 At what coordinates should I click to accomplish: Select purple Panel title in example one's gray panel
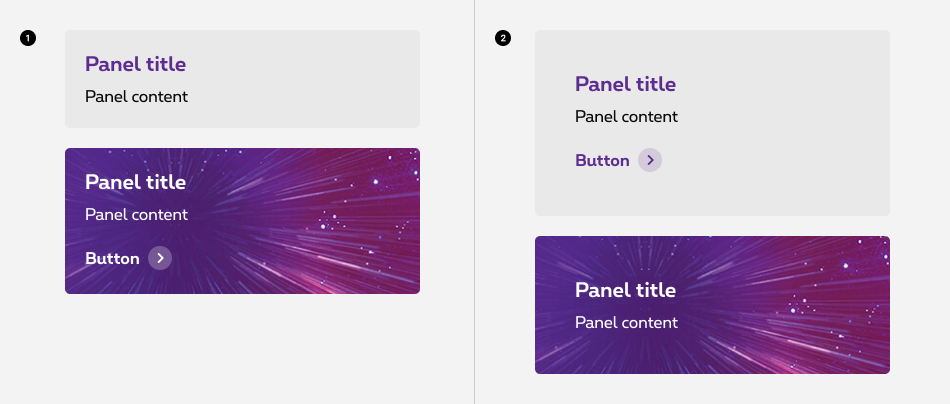135,64
